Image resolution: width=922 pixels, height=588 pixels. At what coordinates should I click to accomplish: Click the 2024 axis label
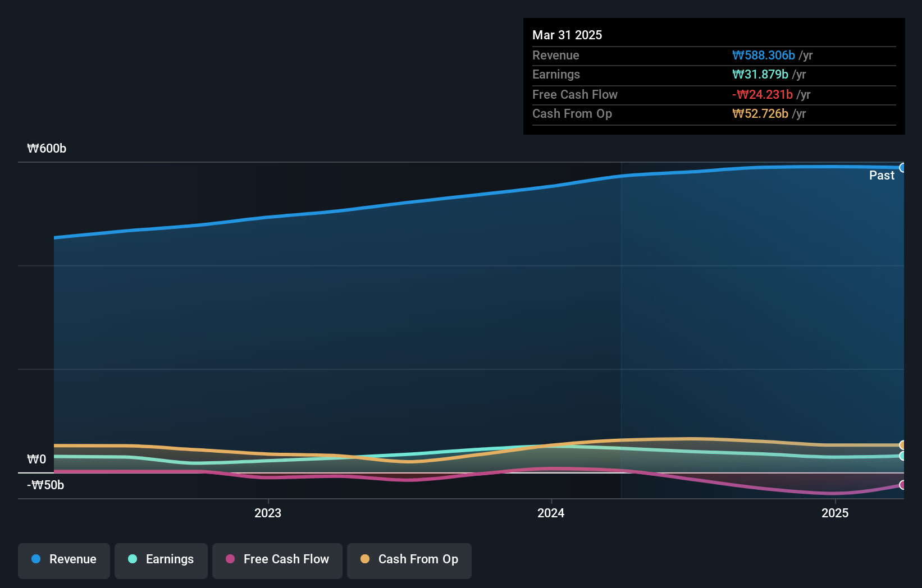click(x=551, y=512)
